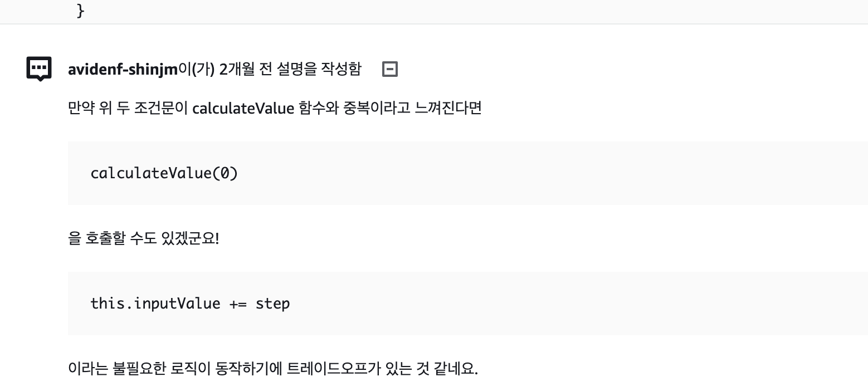Click the minimize chevron on the comment header

click(x=390, y=69)
